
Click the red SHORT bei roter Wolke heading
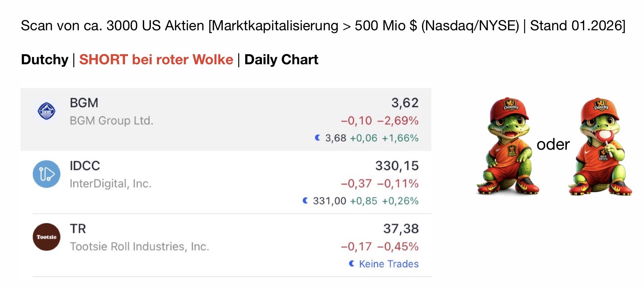(x=156, y=60)
